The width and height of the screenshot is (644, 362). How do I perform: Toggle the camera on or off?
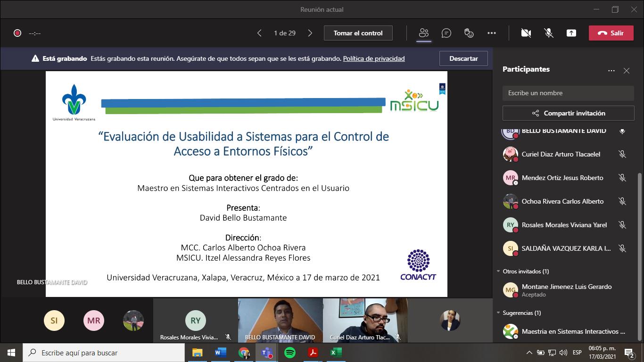tap(526, 33)
